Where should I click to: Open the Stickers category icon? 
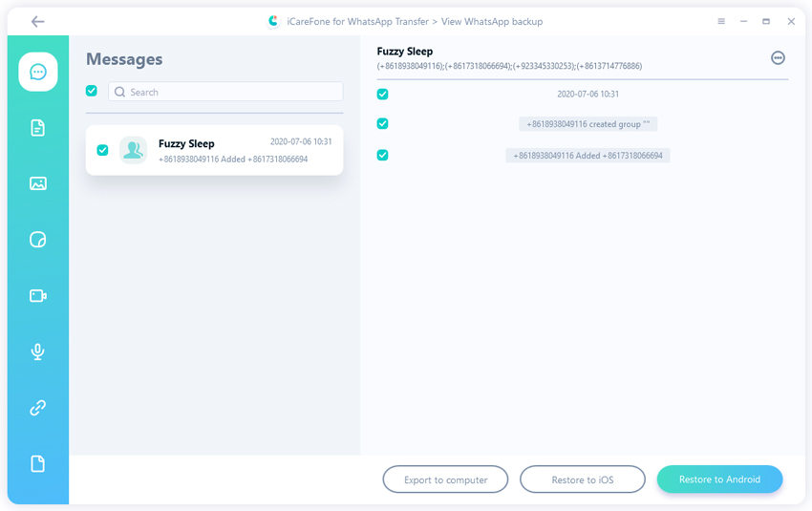(38, 240)
